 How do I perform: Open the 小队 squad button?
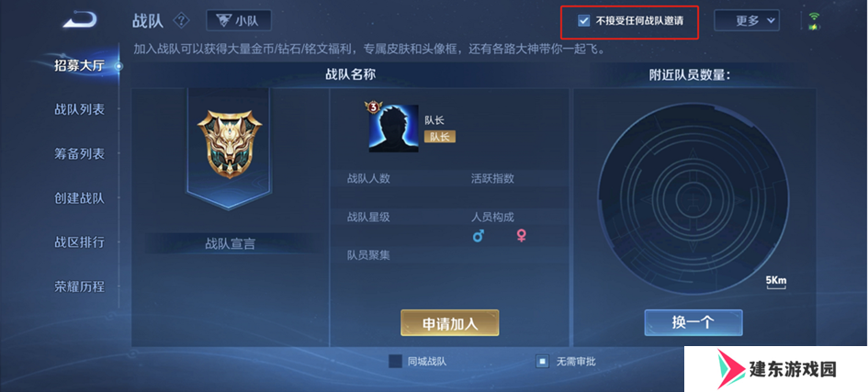(239, 21)
